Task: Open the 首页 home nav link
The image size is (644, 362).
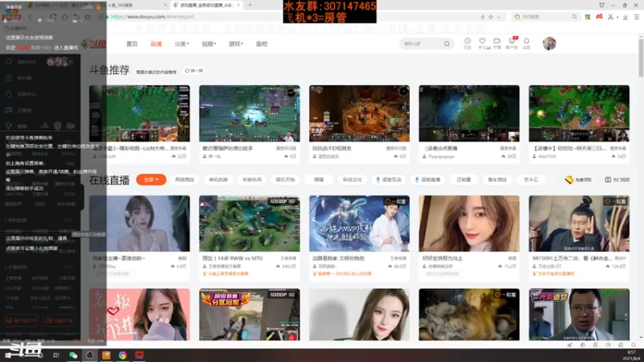Action: [x=132, y=44]
